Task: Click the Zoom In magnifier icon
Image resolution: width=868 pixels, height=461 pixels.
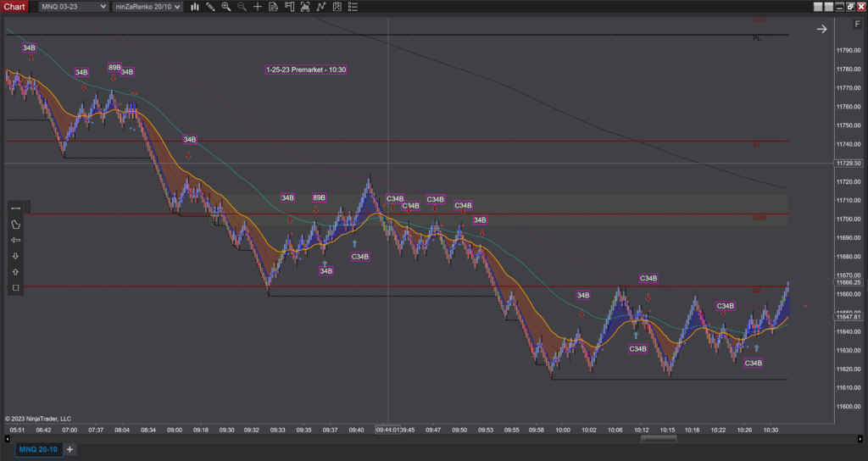Action: tap(225, 7)
